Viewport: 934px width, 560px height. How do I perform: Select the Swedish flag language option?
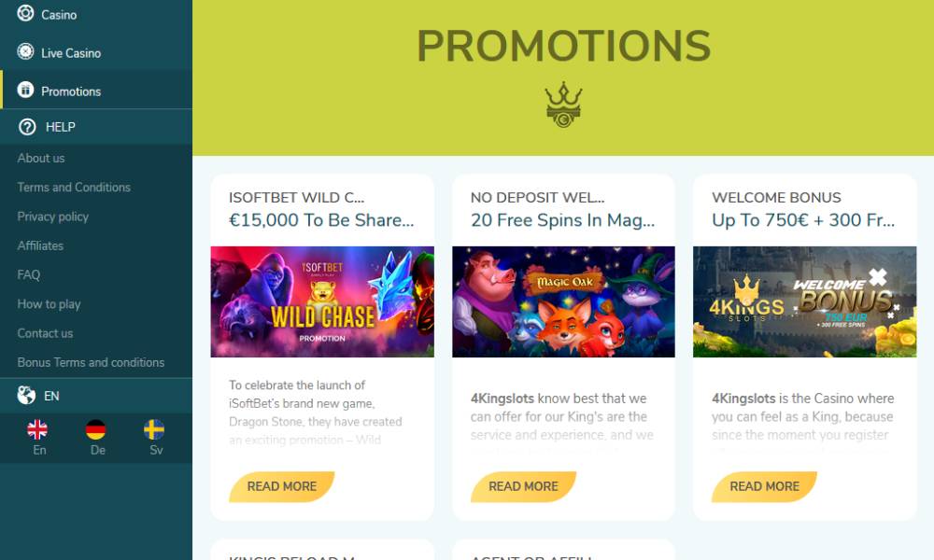tap(154, 429)
